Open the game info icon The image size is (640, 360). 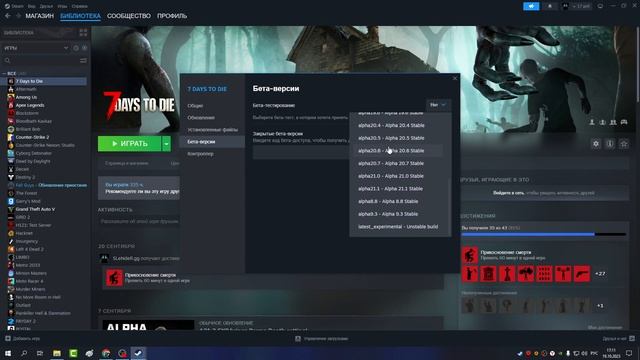610,144
